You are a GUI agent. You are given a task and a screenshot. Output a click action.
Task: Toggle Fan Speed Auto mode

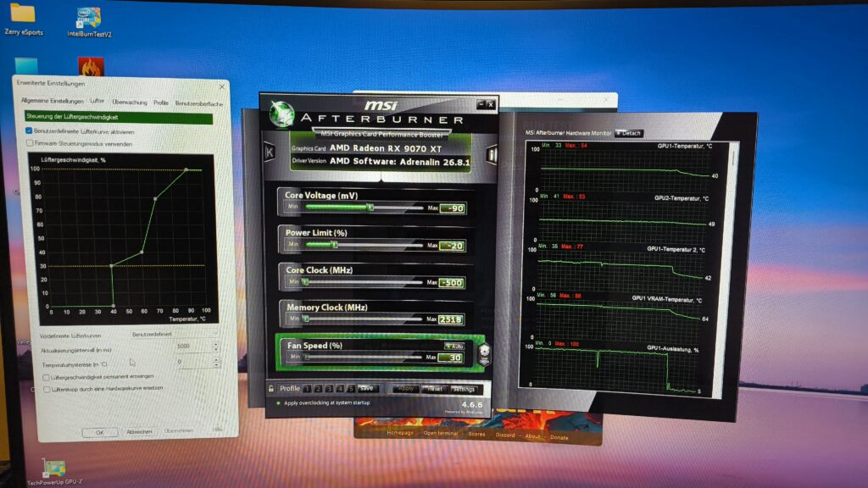pyautogui.click(x=454, y=347)
